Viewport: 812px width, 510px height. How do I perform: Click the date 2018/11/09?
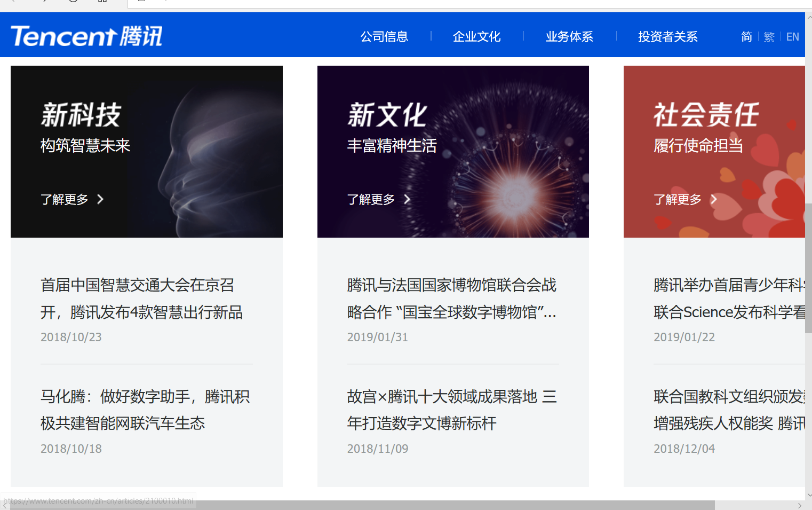378,449
